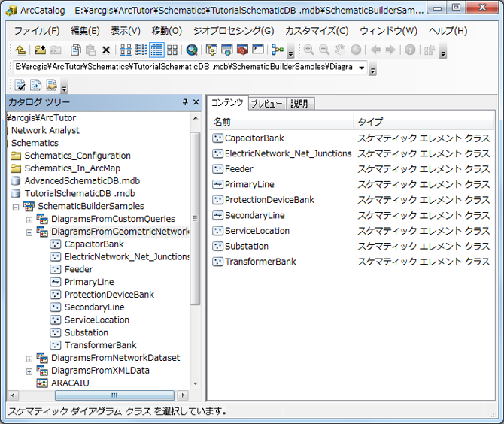Switch to the プレビュー tab

click(x=266, y=104)
